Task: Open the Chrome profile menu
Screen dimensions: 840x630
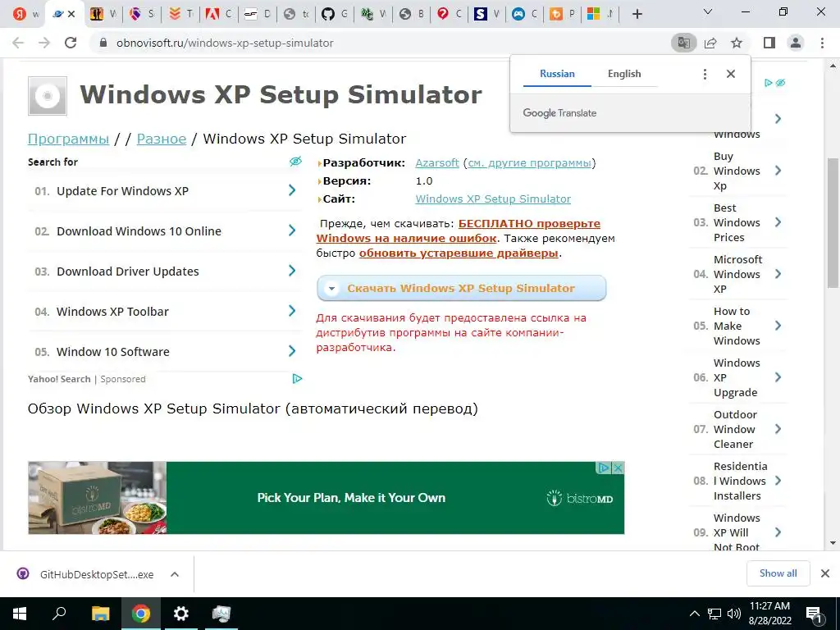Action: coord(796,43)
